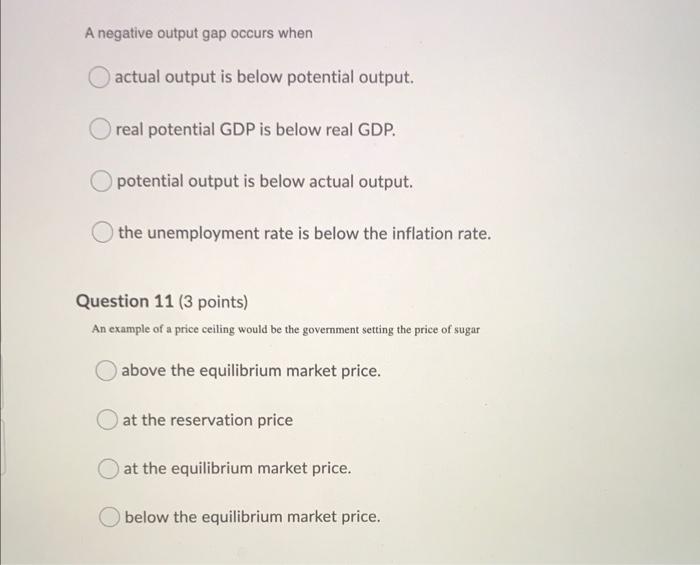Click the unemployment rate answer text
The width and height of the screenshot is (700, 565).
(x=305, y=234)
